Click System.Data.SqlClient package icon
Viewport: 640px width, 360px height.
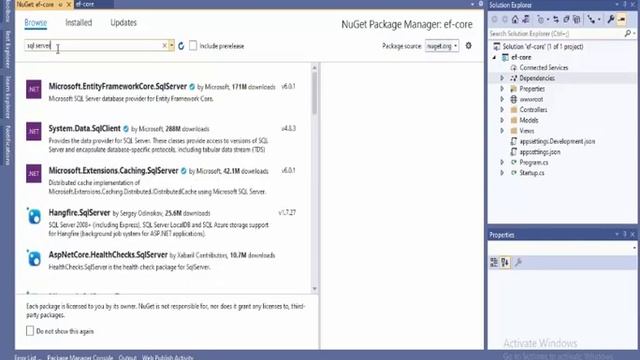tap(34, 131)
